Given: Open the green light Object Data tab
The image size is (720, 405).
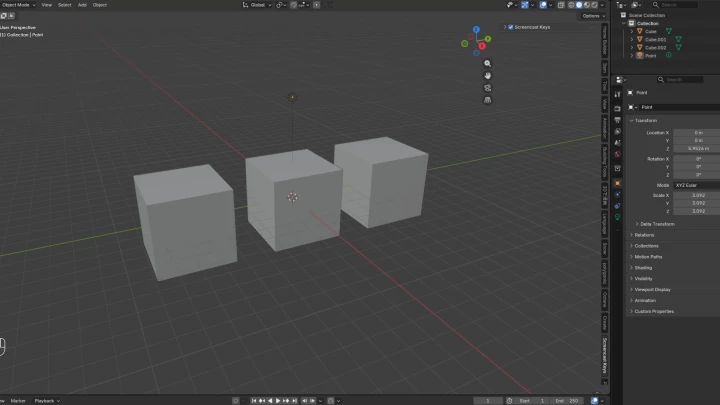Looking at the screenshot, I should click(617, 217).
